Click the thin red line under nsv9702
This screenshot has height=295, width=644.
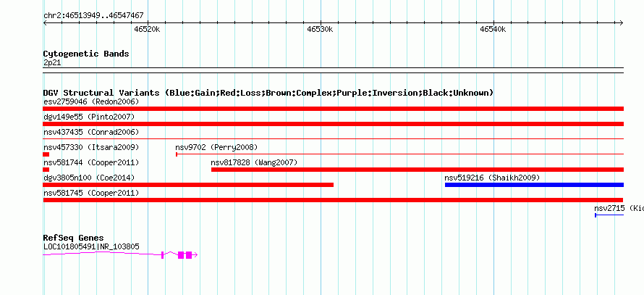pos(400,154)
